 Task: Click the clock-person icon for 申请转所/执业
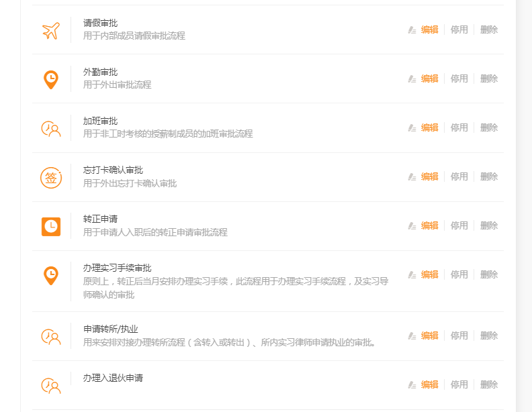pyautogui.click(x=51, y=337)
